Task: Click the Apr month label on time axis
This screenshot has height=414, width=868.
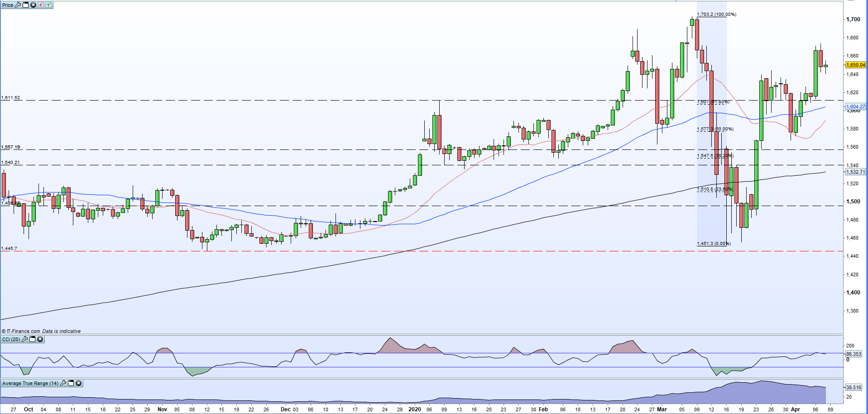Action: (x=796, y=409)
